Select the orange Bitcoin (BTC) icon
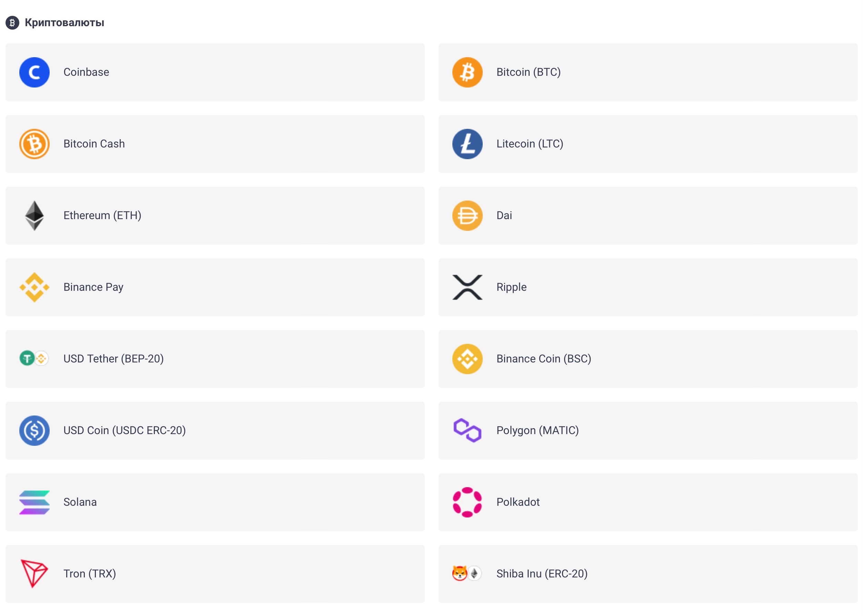This screenshot has height=616, width=863. click(467, 72)
